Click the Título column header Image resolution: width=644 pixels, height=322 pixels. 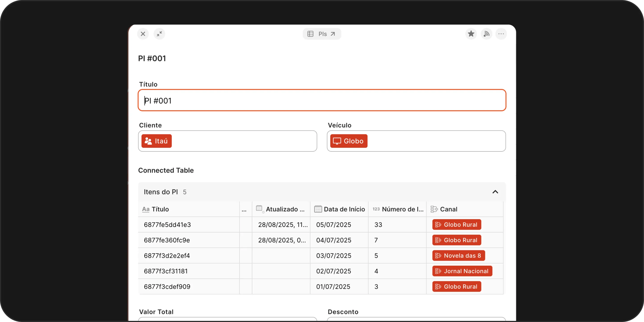click(x=160, y=209)
